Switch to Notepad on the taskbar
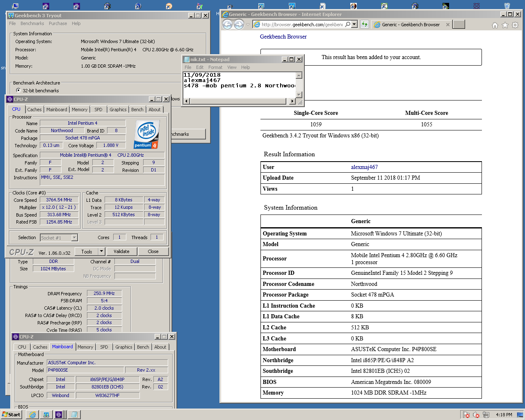525x420 pixels. click(74, 414)
